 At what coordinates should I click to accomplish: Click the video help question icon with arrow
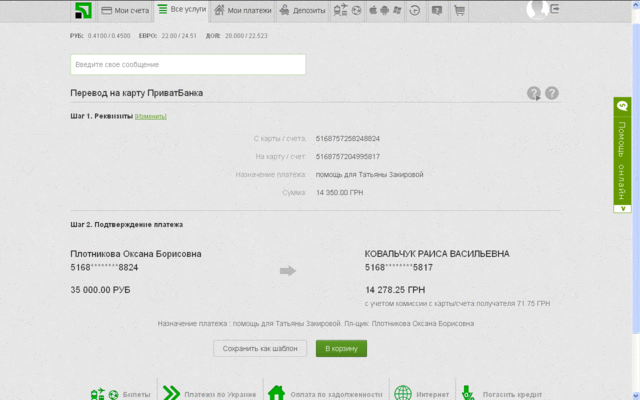(x=534, y=93)
